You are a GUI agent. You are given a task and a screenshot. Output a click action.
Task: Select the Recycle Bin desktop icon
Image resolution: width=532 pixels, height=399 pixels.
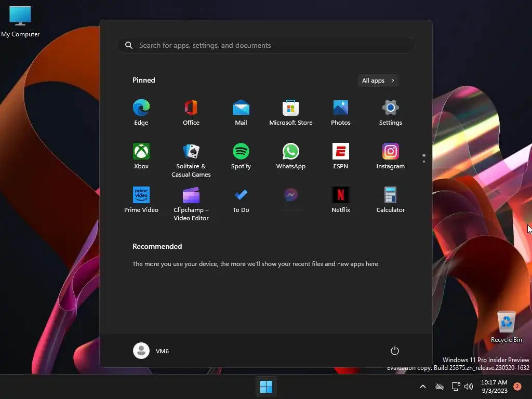(x=506, y=327)
